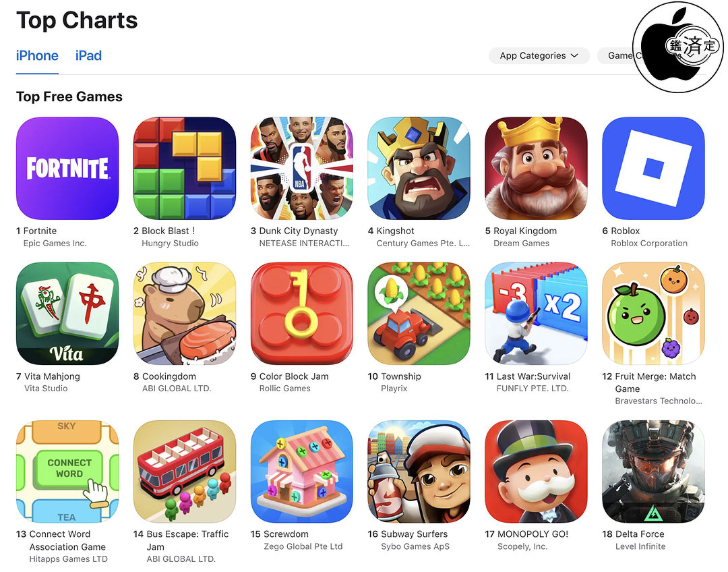This screenshot has width=728, height=572.
Task: Open the Township tractor icon
Action: tap(419, 314)
